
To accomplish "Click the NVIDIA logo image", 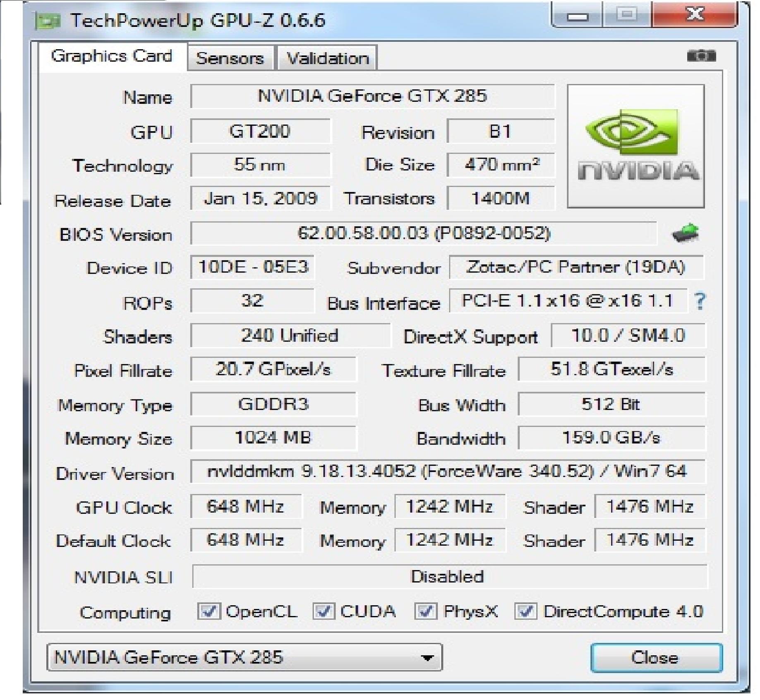I will coord(636,146).
